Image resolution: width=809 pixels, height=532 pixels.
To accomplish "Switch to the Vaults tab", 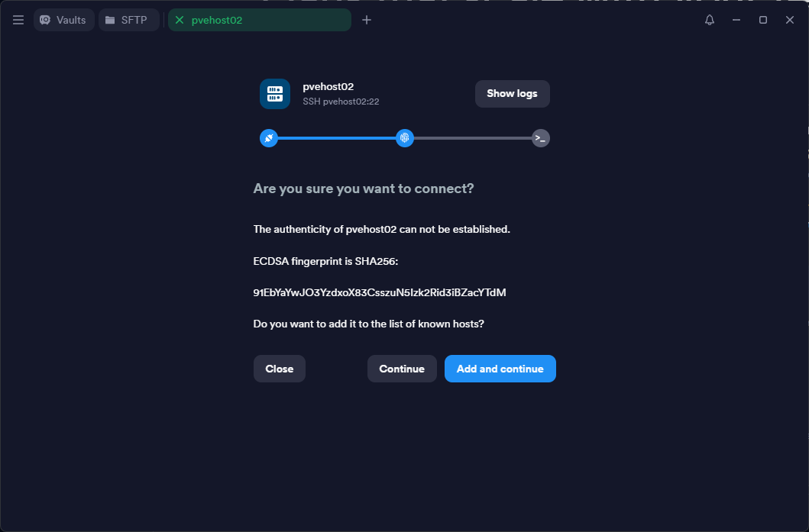I will tap(64, 20).
